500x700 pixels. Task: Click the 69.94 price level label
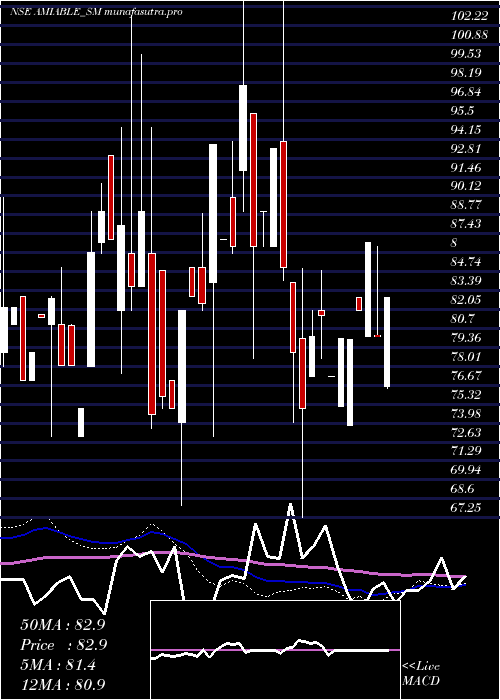466,470
